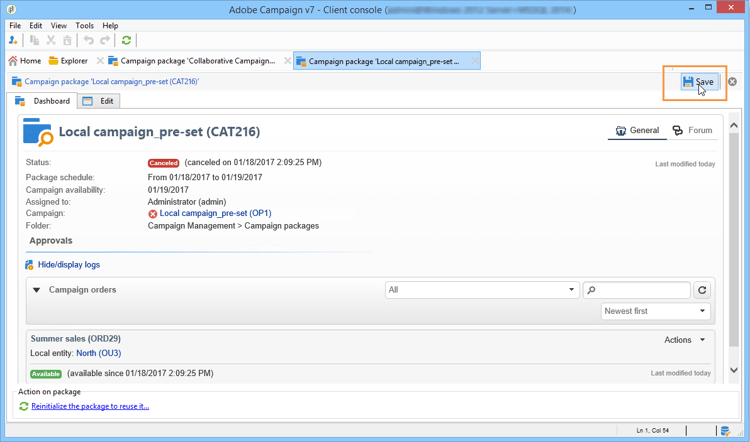The width and height of the screenshot is (750, 442).
Task: Open the General view
Action: pos(637,130)
